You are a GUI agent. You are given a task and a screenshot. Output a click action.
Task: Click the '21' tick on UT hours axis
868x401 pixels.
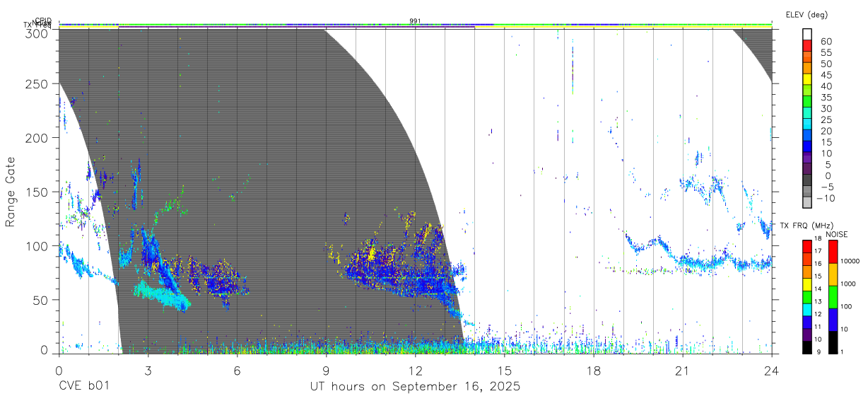(683, 370)
